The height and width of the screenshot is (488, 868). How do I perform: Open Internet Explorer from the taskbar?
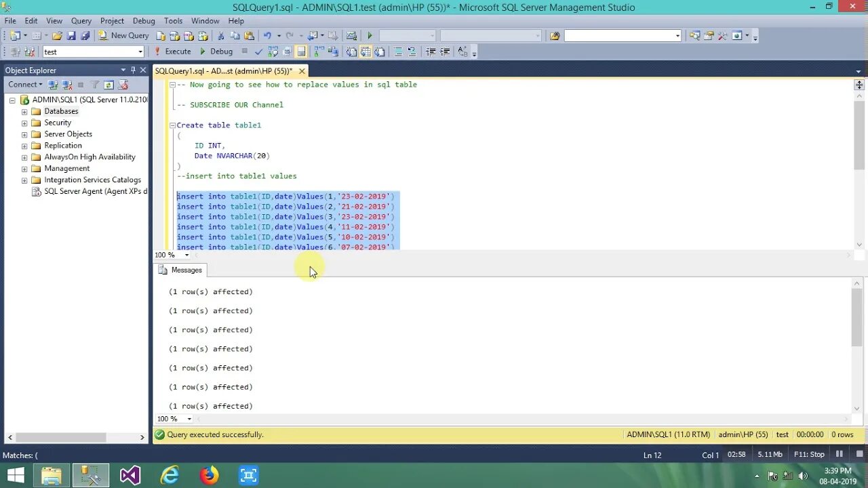point(170,475)
